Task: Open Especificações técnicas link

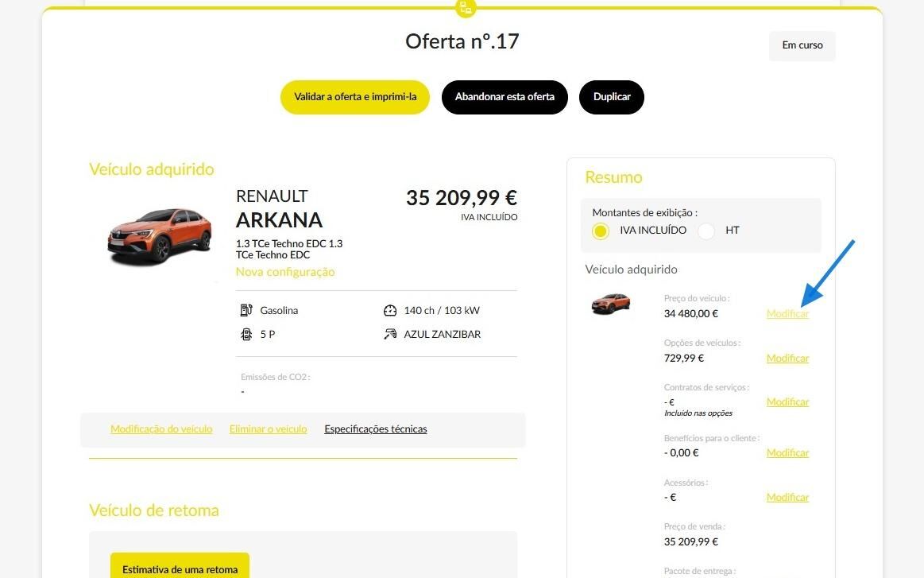Action: pyautogui.click(x=375, y=429)
